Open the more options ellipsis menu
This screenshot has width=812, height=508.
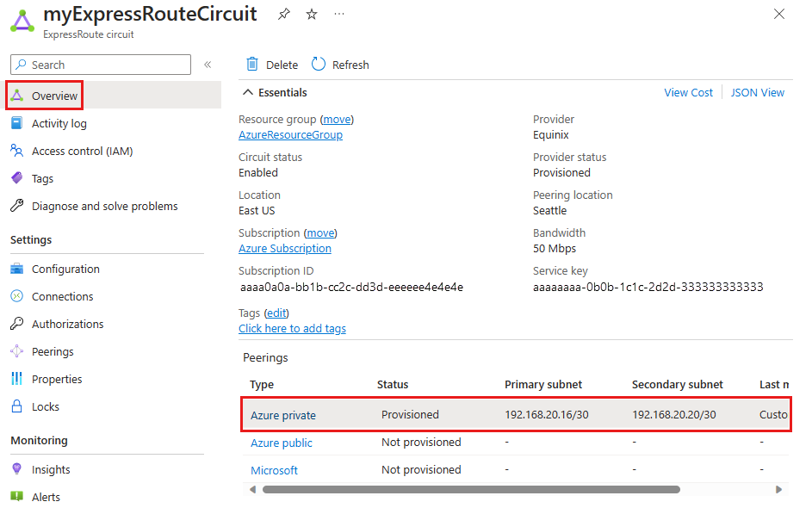(338, 14)
